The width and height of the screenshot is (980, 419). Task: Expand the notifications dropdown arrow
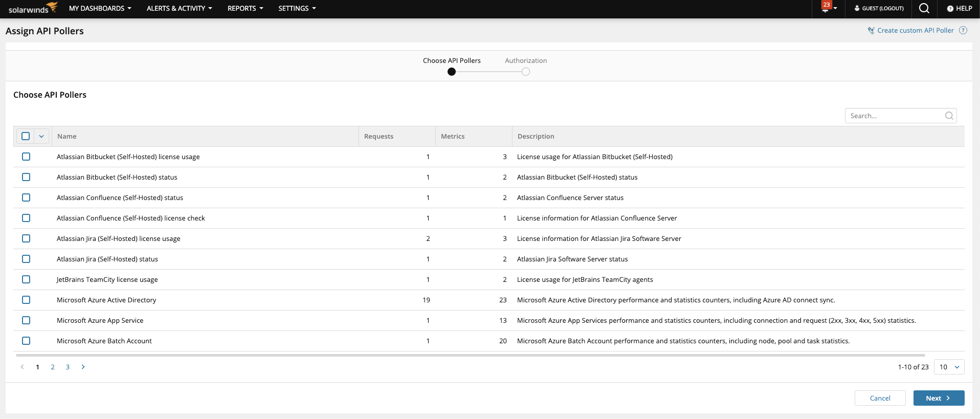pos(835,8)
